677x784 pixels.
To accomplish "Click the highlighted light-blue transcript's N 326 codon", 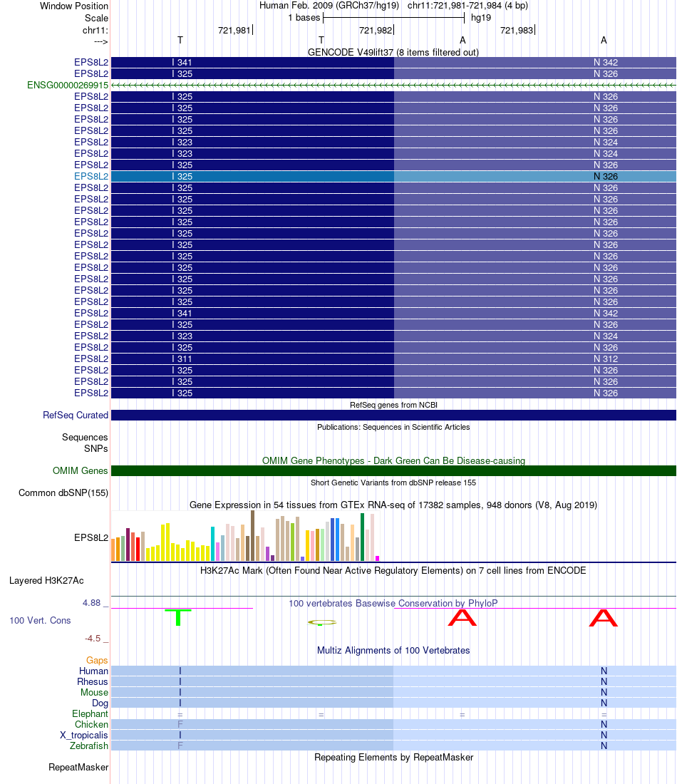I will [x=606, y=177].
